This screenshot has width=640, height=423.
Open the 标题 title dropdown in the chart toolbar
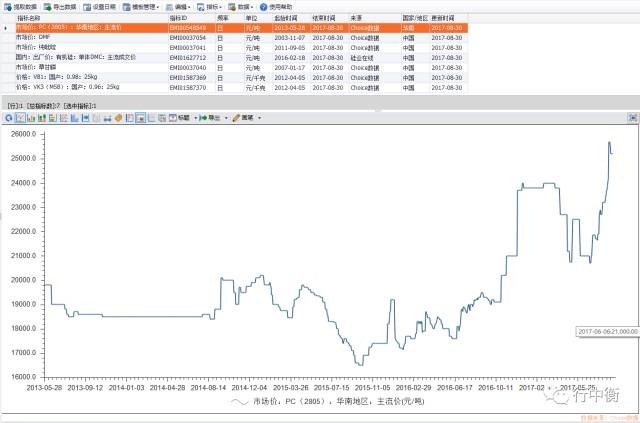[183, 118]
